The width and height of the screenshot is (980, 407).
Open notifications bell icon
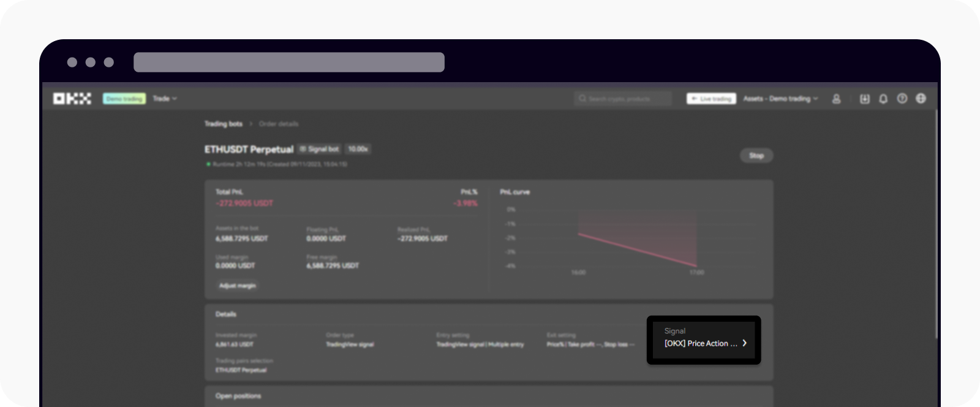pyautogui.click(x=883, y=99)
